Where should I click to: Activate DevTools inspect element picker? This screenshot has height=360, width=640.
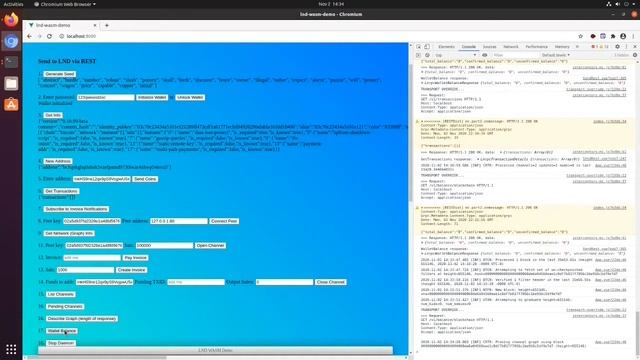point(418,47)
